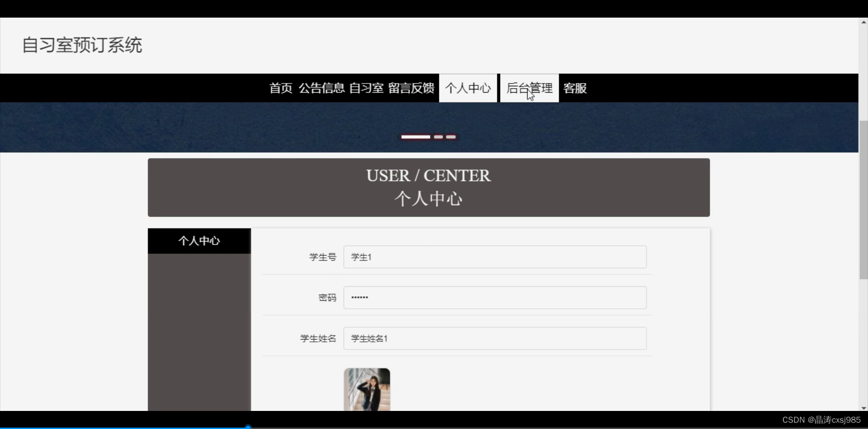868x429 pixels.
Task: Open the 公告信息 page
Action: pyautogui.click(x=322, y=88)
